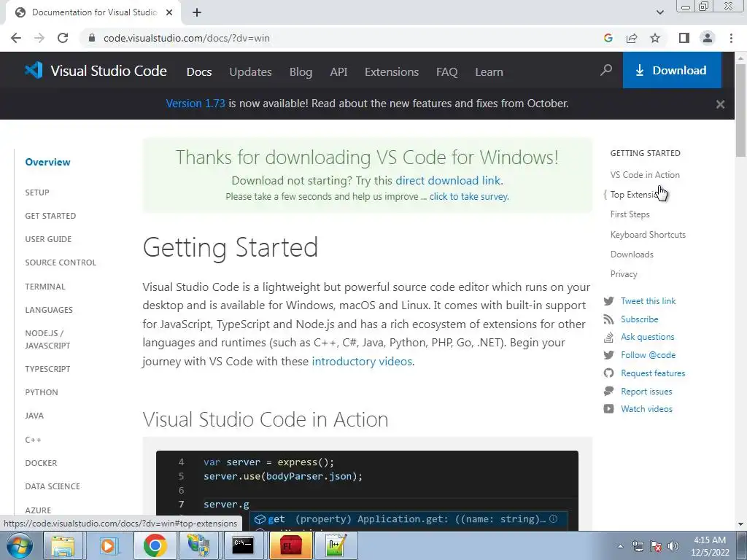Click the volume speaker tray icon
The height and width of the screenshot is (560, 747).
[x=673, y=546]
